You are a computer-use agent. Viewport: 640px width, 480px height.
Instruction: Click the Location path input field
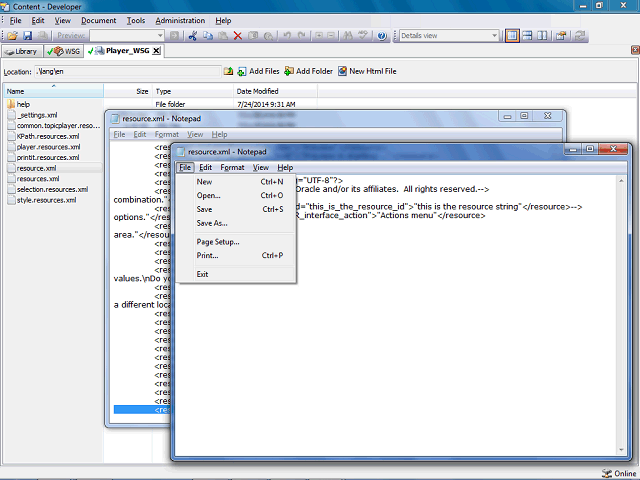point(128,71)
